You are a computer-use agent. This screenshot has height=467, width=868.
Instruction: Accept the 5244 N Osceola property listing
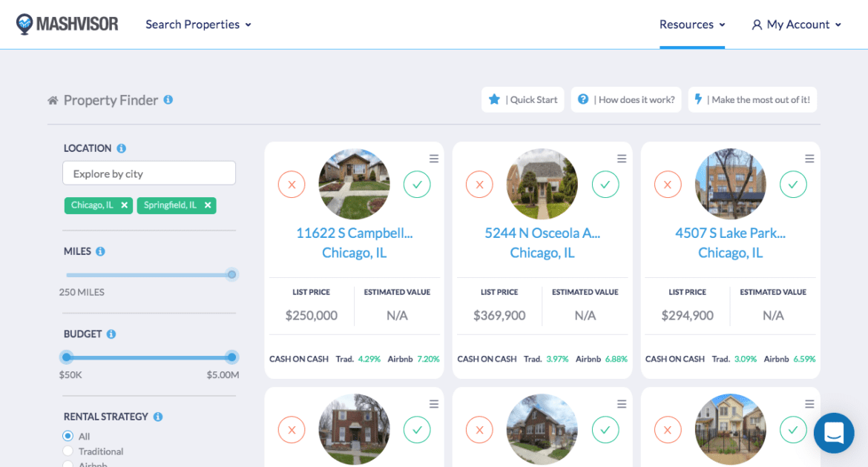click(605, 184)
